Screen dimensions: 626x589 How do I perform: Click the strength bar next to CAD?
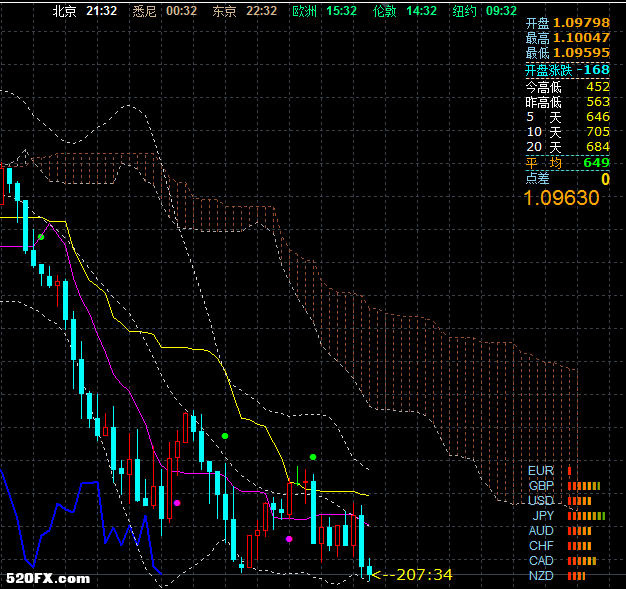[582, 561]
